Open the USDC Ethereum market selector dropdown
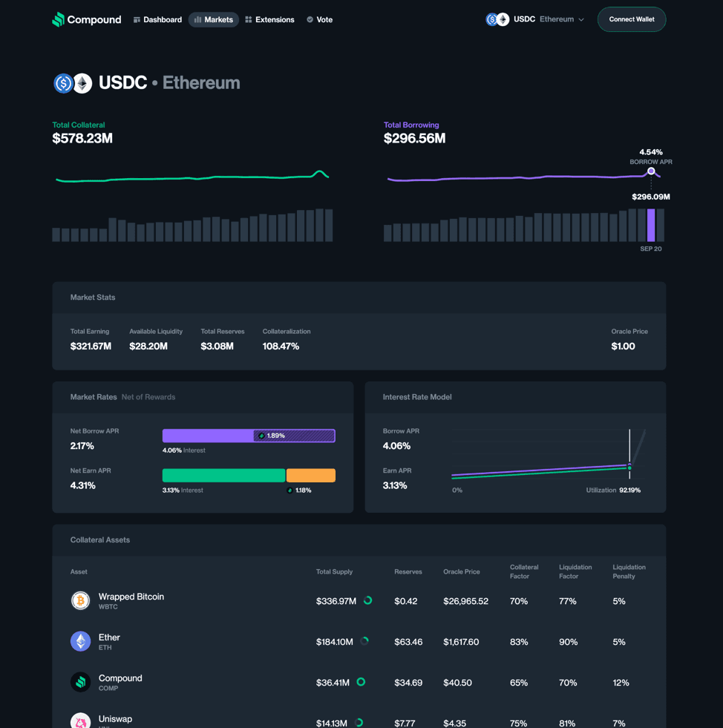Image resolution: width=723 pixels, height=728 pixels. pyautogui.click(x=535, y=19)
